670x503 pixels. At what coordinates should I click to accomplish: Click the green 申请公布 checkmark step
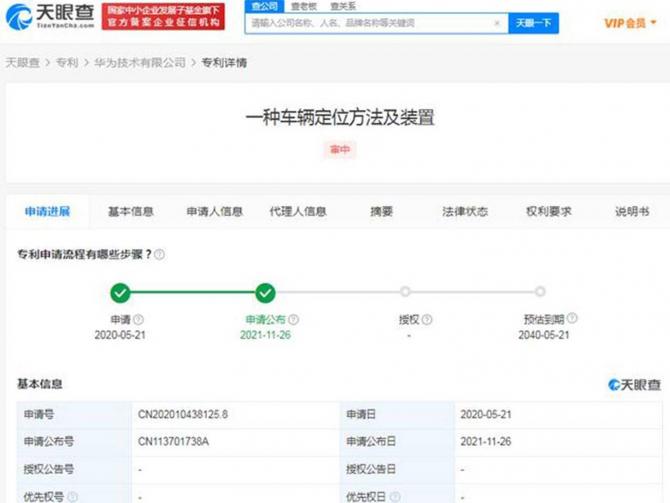265,293
